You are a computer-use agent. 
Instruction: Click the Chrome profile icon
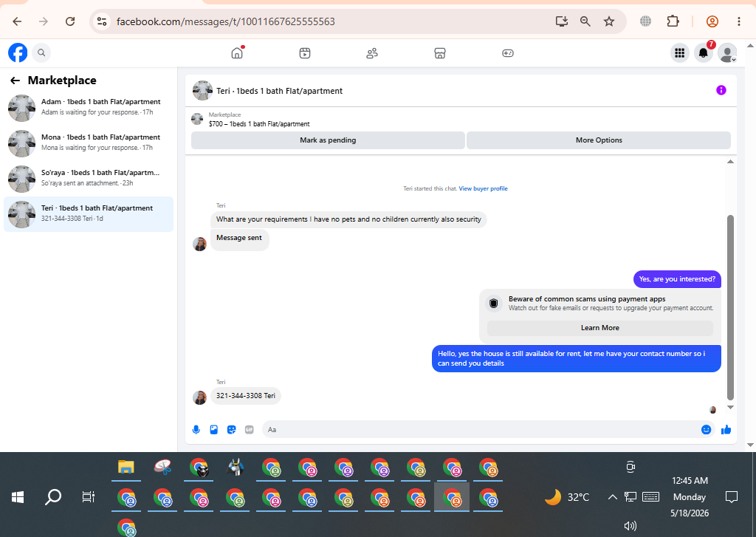712,21
